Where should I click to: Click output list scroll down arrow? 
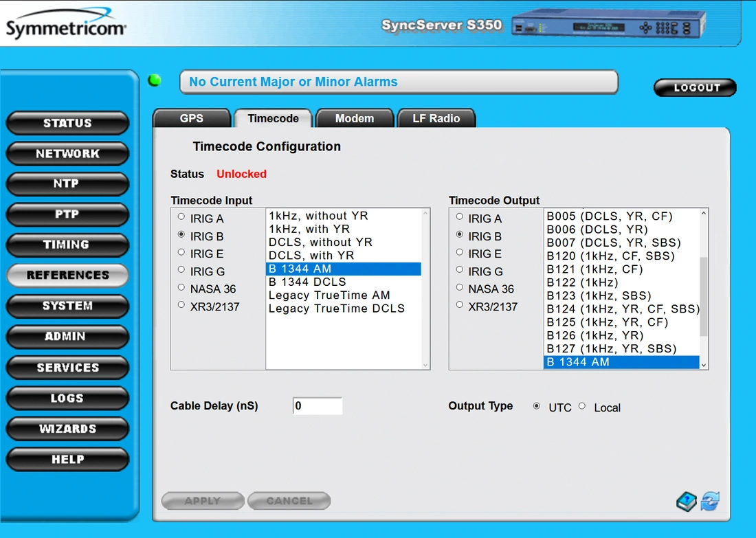coord(704,365)
